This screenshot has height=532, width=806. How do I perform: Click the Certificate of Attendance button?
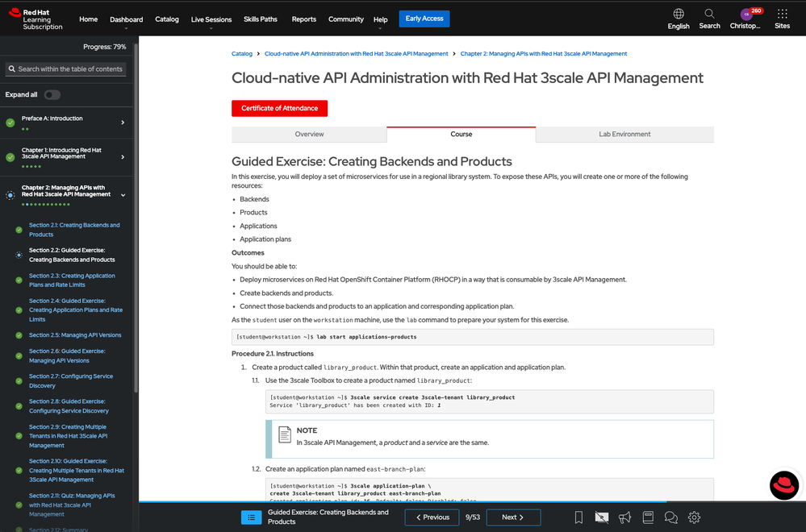pyautogui.click(x=279, y=108)
